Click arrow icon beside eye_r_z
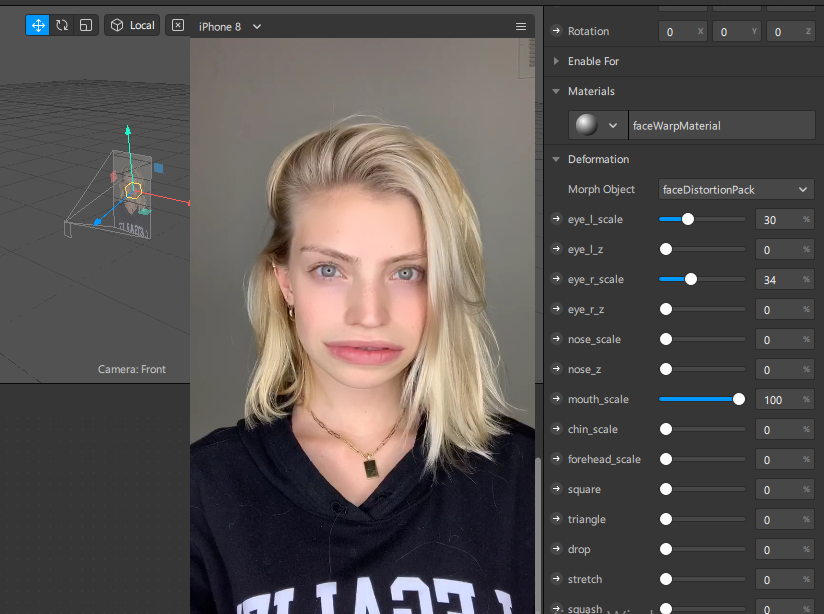824x614 pixels. pos(556,309)
